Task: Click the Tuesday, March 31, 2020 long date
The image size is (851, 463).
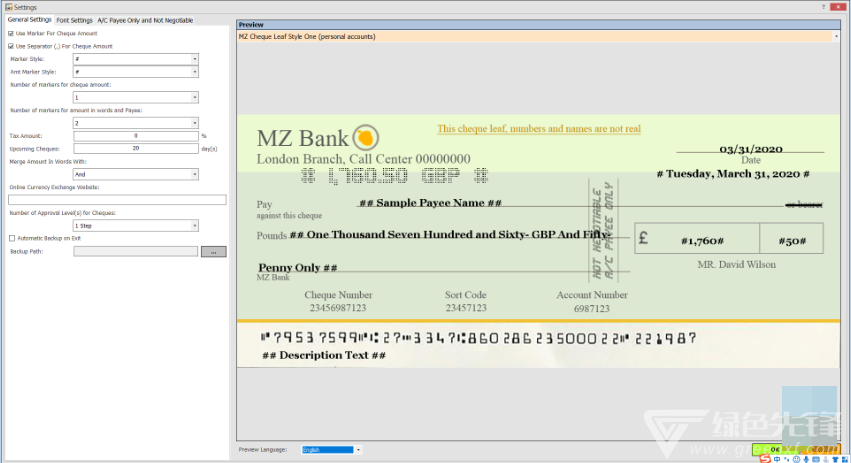Action: (x=733, y=174)
